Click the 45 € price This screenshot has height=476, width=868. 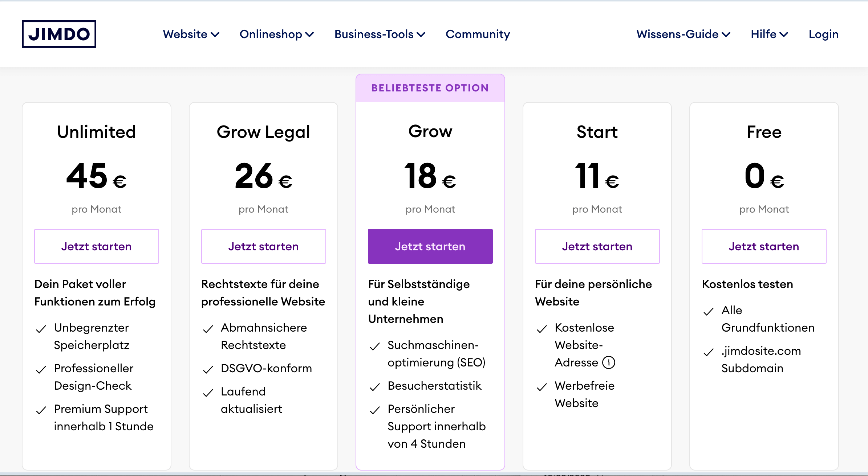click(97, 176)
